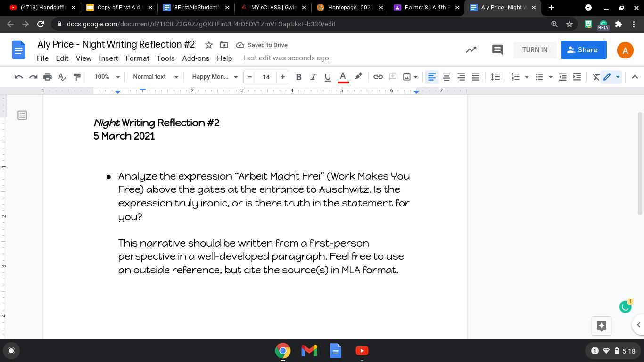Click the TURN IN button
The height and width of the screenshot is (362, 644).
535,50
